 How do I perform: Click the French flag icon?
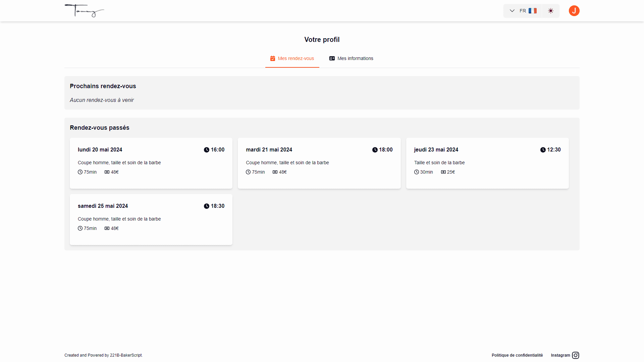pos(532,11)
